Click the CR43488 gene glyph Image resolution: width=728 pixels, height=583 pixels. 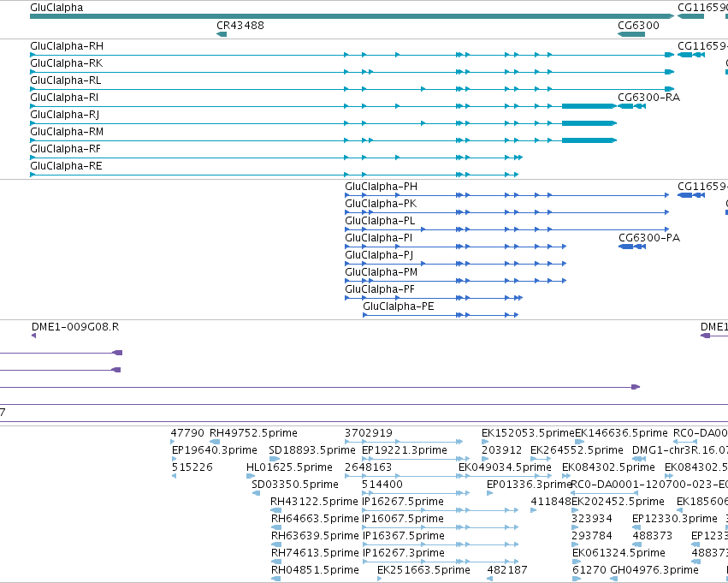point(222,34)
